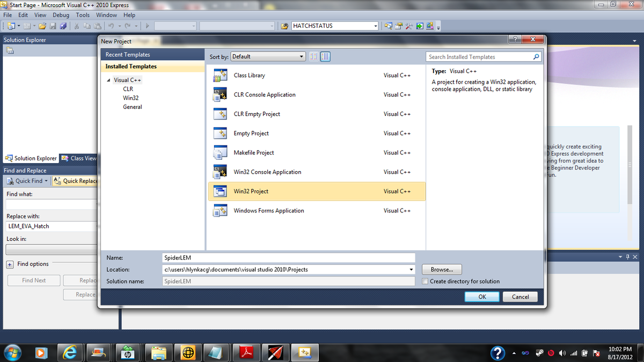Click the Solution Explorer toolbar icon
This screenshot has width=644, height=362.
[389, 26]
